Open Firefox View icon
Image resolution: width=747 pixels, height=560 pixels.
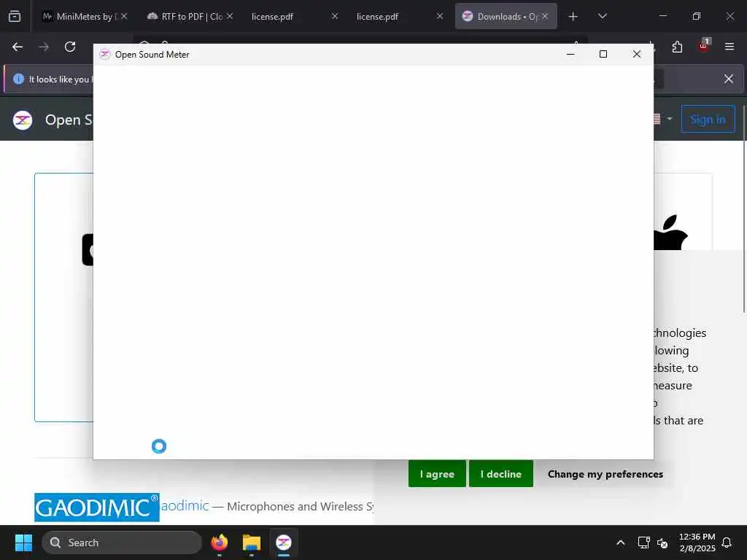pyautogui.click(x=15, y=16)
